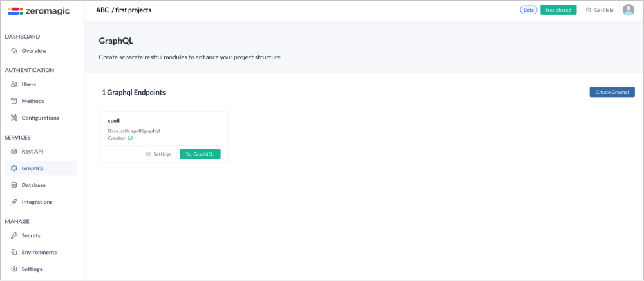Click the Configurations tools icon
Screen dimensions: 644x281
[x=14, y=118]
